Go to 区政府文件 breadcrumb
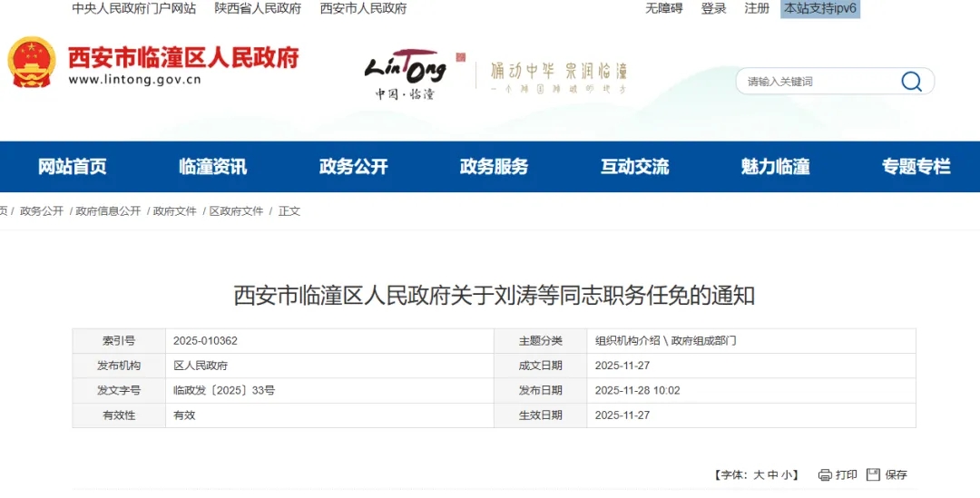 [x=236, y=210]
